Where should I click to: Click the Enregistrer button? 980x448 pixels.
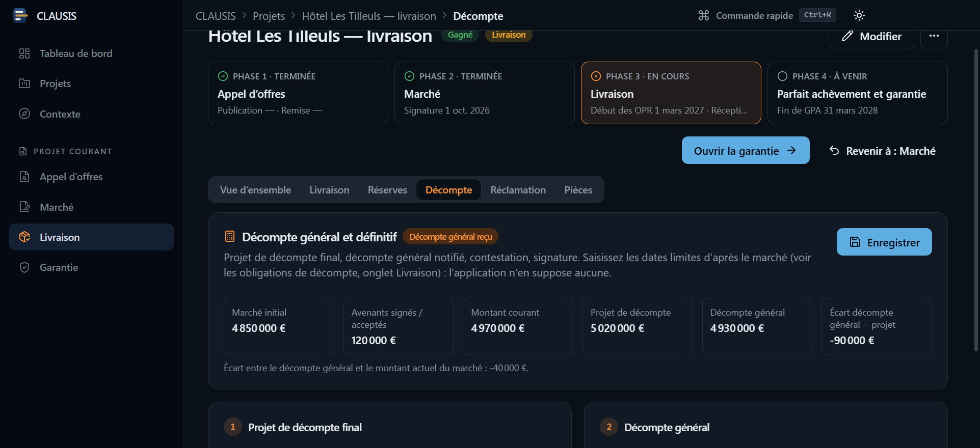pyautogui.click(x=884, y=242)
